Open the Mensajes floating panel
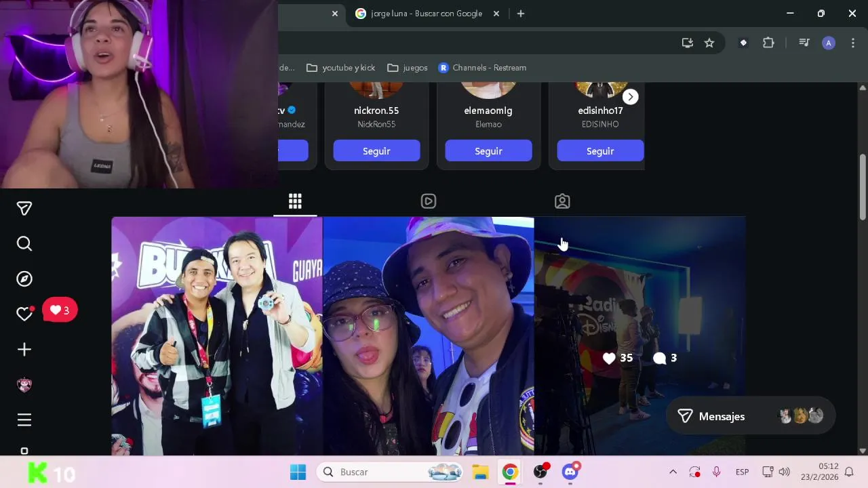This screenshot has height=488, width=868. coord(750,416)
